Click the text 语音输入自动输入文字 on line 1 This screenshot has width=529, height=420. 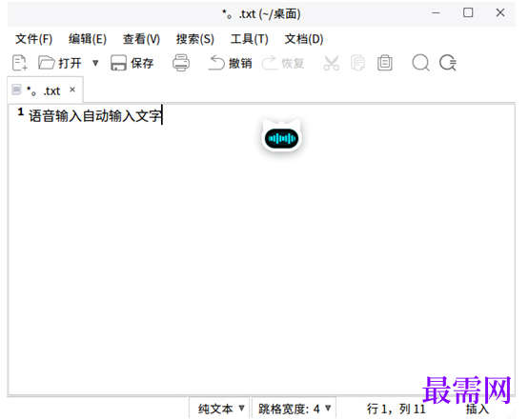coord(95,116)
